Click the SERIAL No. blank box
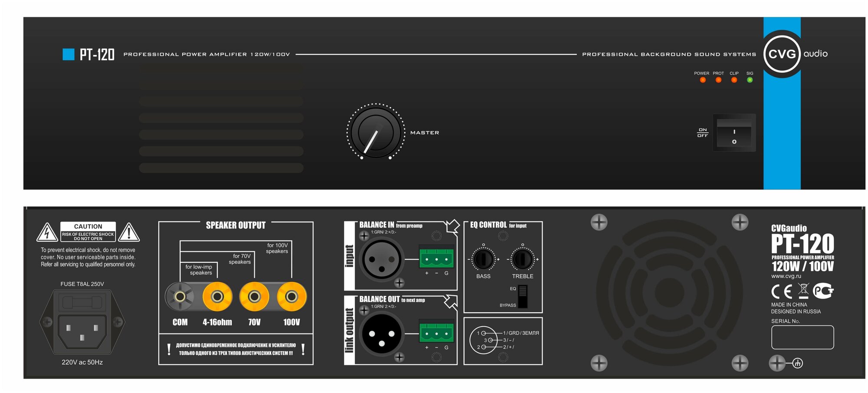Viewport: 868px width, 393px height. 802,337
